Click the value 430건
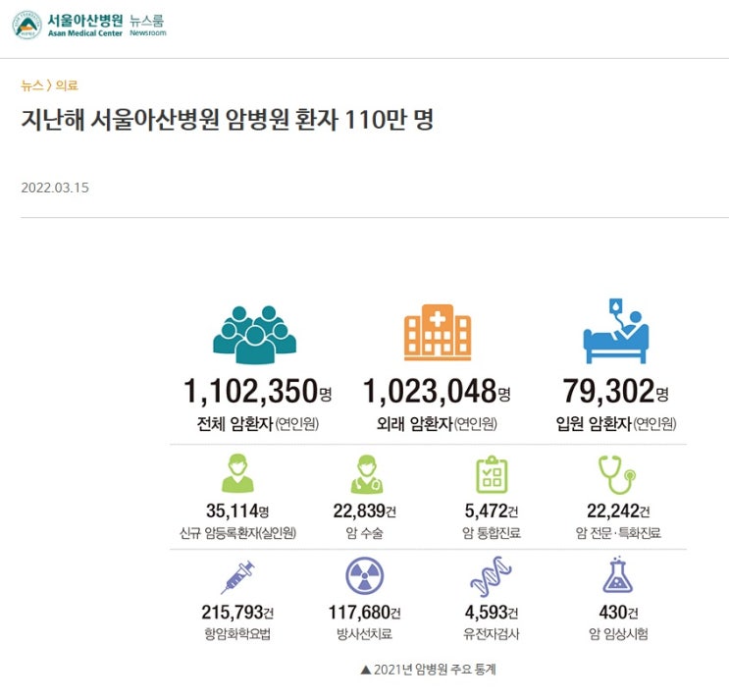The width and height of the screenshot is (729, 700). [618, 613]
